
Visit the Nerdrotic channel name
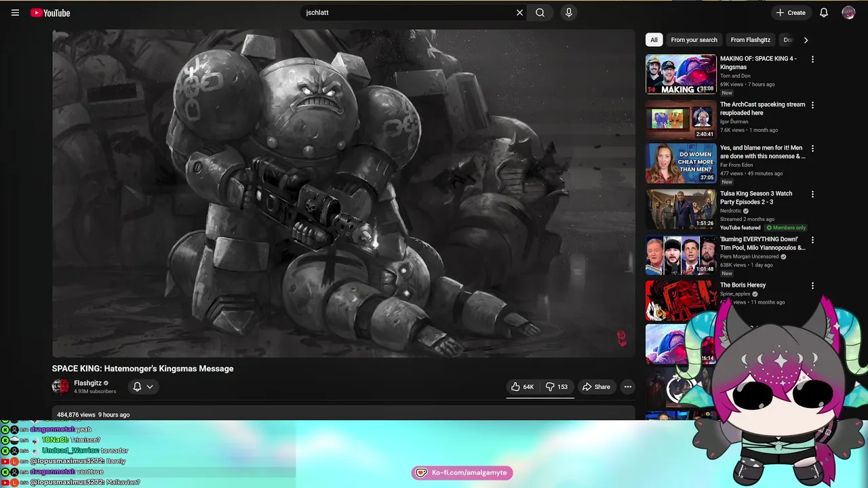[730, 211]
